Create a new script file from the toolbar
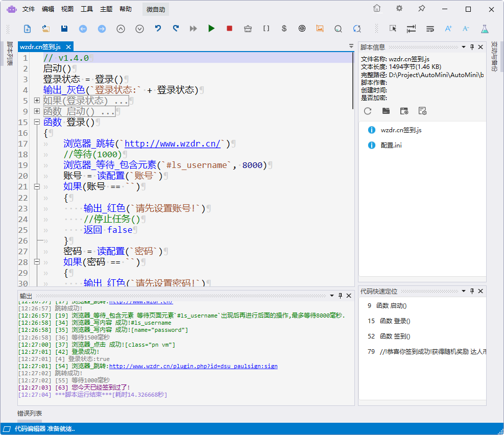 click(x=28, y=29)
